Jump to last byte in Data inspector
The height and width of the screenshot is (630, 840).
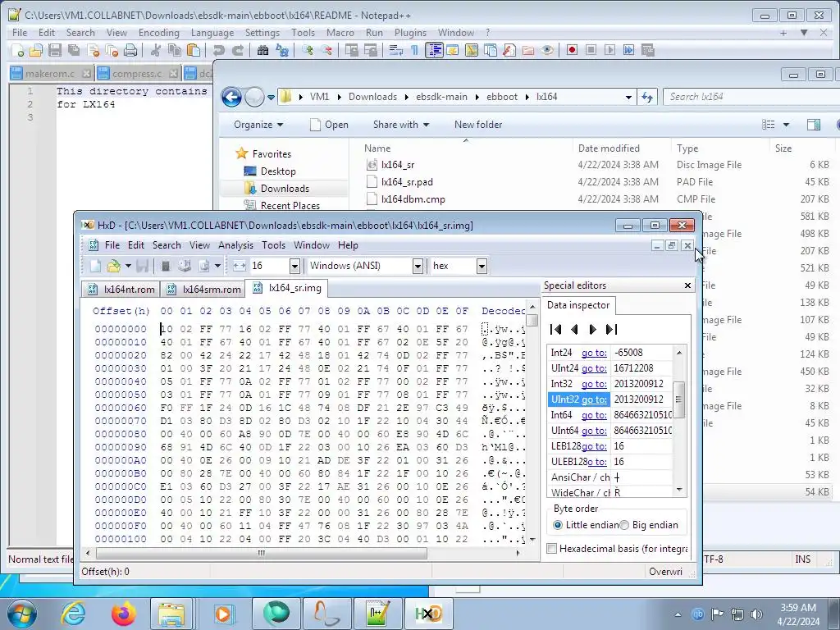611,330
